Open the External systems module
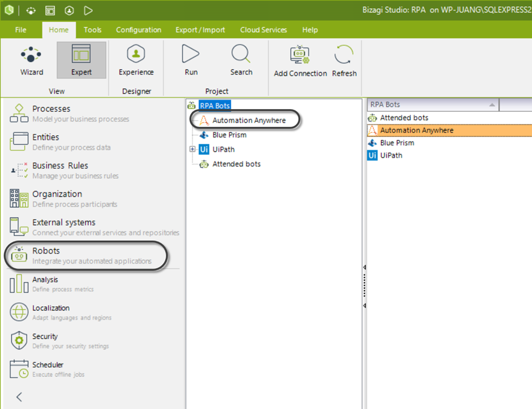532x409 pixels. coord(94,227)
